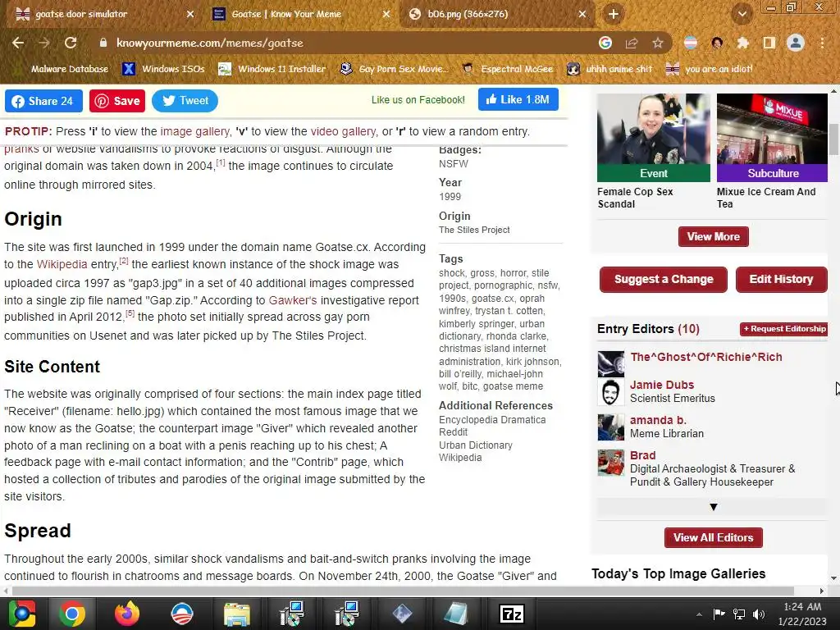Toggle the browser side panel icon
Screen dimensions: 840x630
pyautogui.click(x=769, y=43)
